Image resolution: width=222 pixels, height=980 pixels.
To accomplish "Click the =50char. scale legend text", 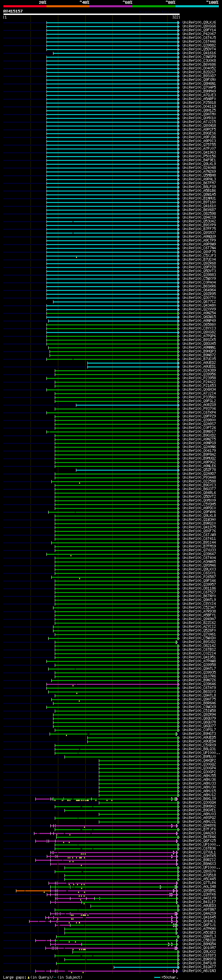I will [170, 977].
